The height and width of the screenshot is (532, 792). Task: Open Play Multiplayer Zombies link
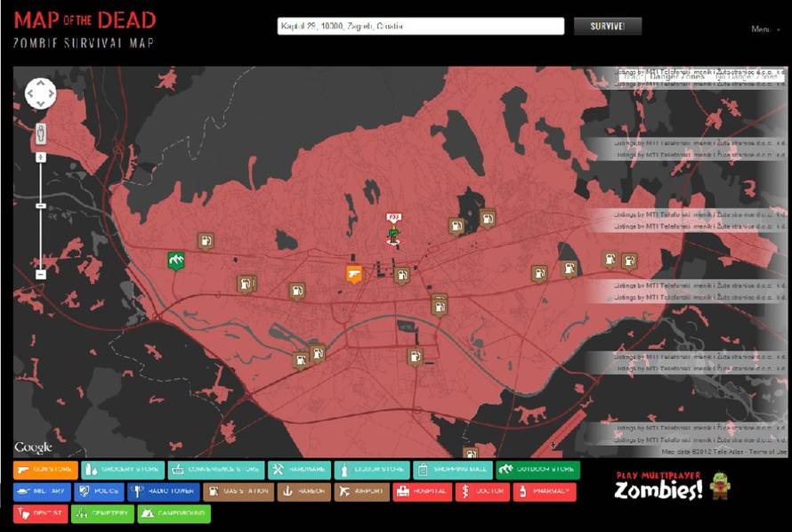click(x=663, y=488)
